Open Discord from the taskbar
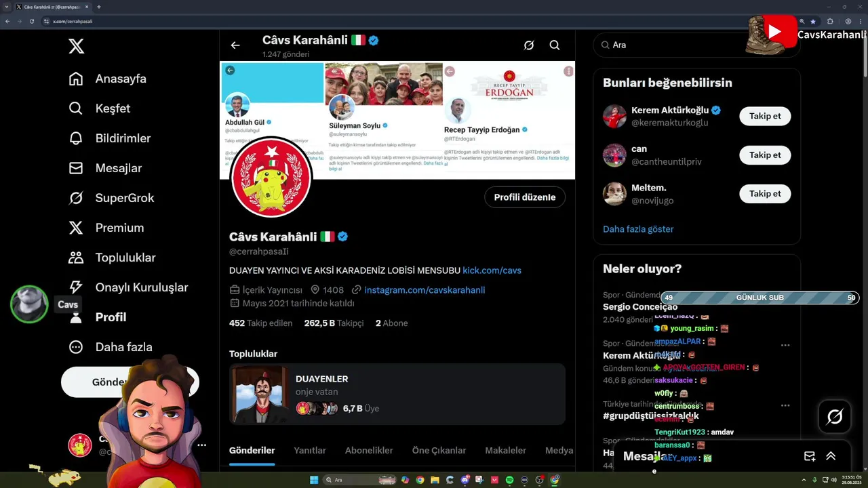 coord(465,480)
